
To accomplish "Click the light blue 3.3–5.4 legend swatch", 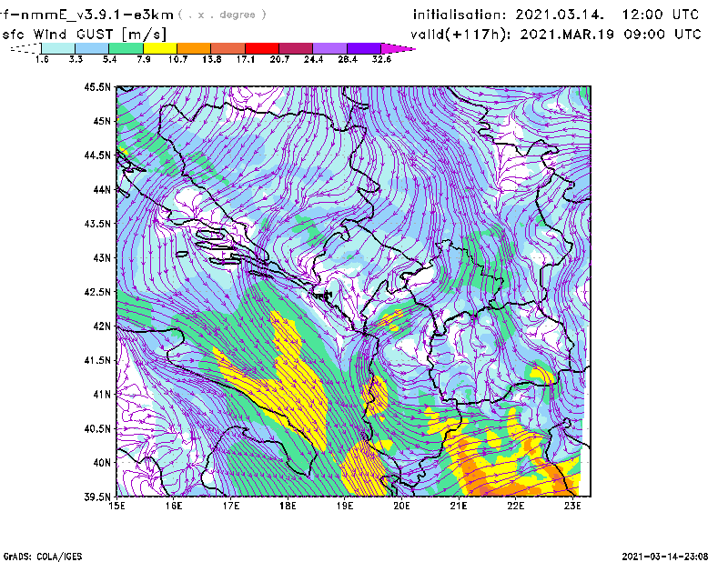I will [x=92, y=48].
